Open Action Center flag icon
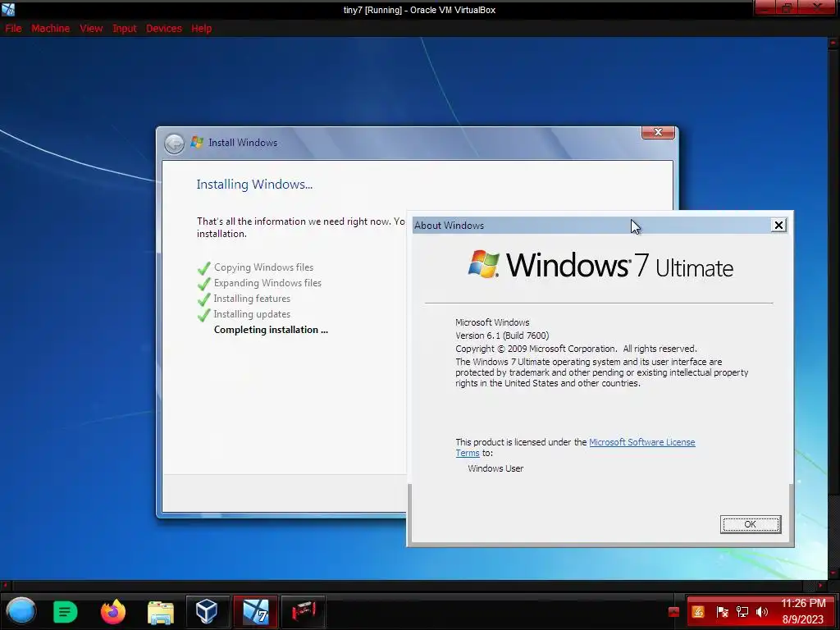The image size is (840, 630). 722,612
